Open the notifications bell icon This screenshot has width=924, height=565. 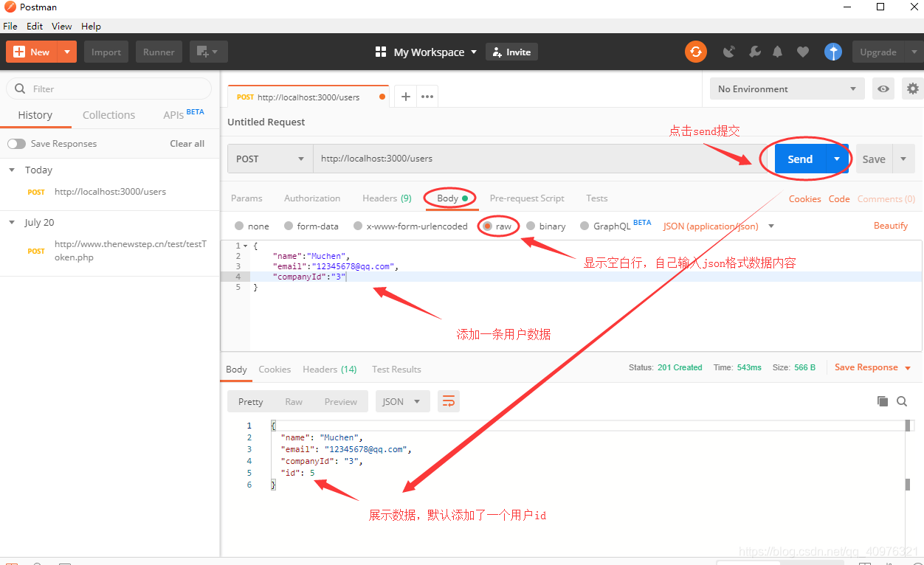(x=777, y=52)
